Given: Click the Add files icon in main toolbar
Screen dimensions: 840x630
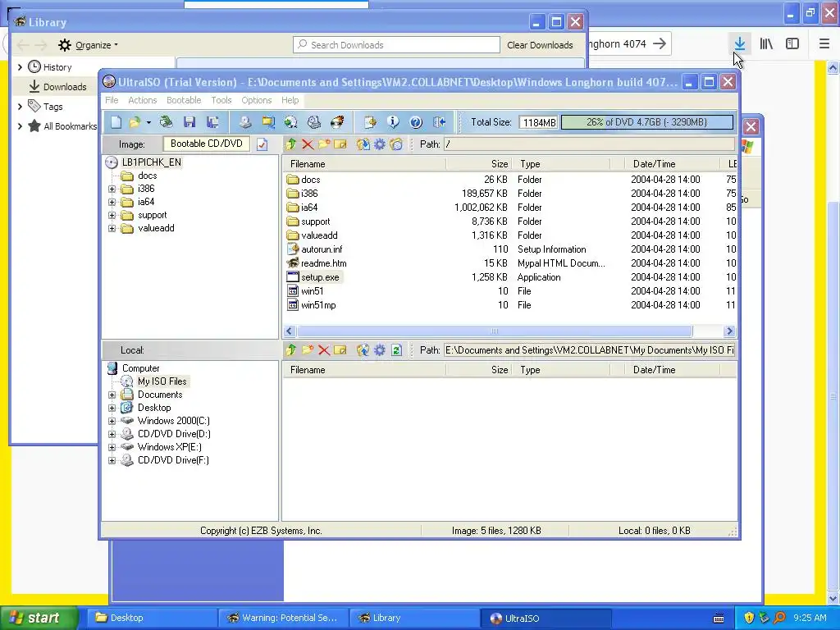Looking at the screenshot, I should pyautogui.click(x=370, y=122).
